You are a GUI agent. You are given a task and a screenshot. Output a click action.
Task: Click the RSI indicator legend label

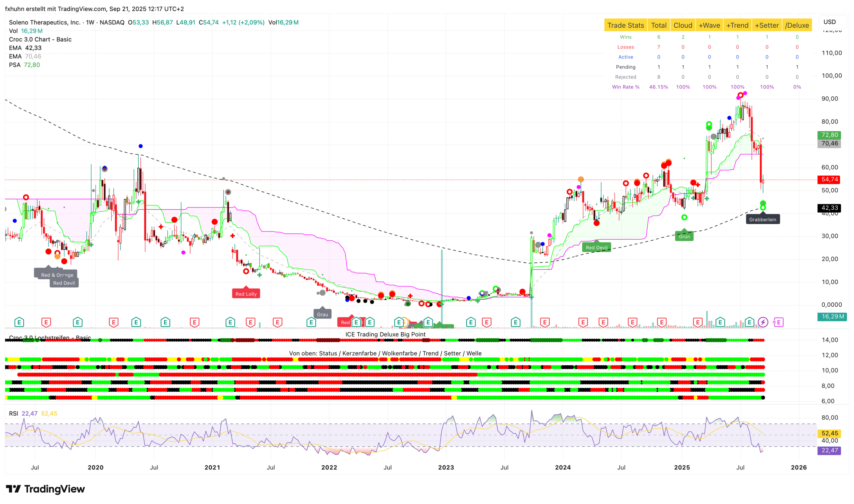pos(13,414)
